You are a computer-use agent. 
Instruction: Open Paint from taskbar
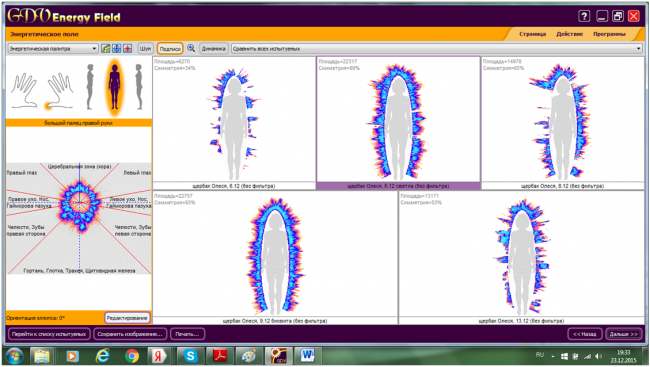pyautogui.click(x=249, y=356)
